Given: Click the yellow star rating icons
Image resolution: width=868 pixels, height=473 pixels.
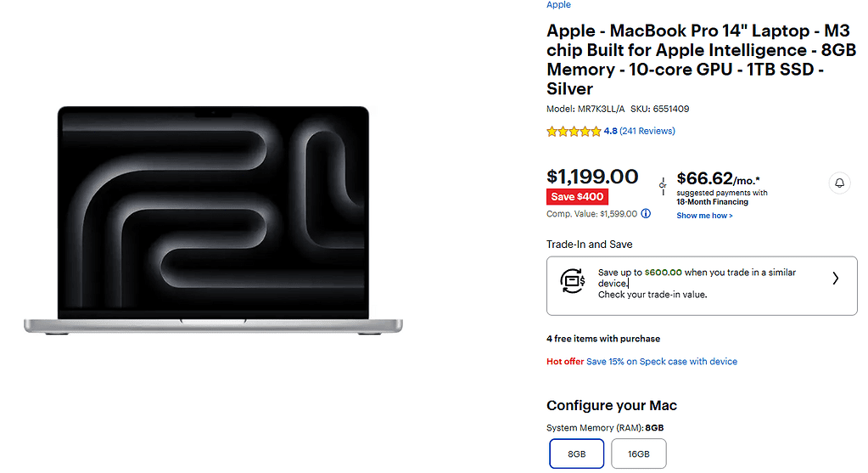Looking at the screenshot, I should coord(574,132).
